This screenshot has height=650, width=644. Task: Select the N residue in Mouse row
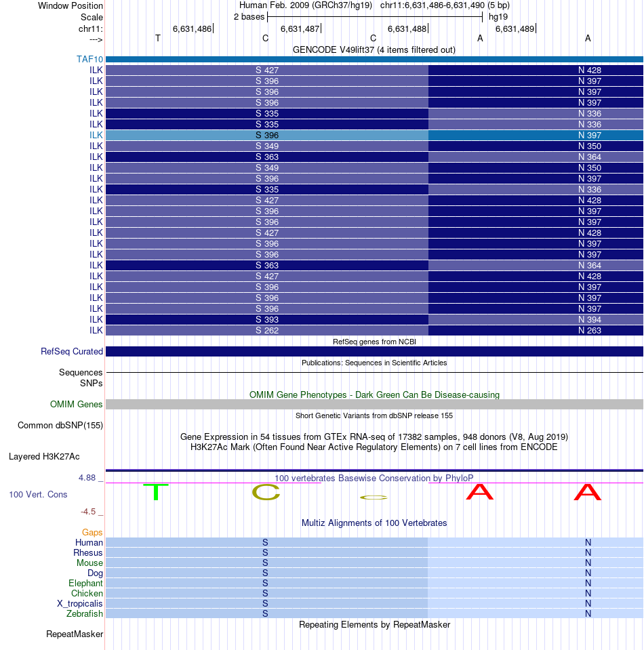click(x=588, y=563)
